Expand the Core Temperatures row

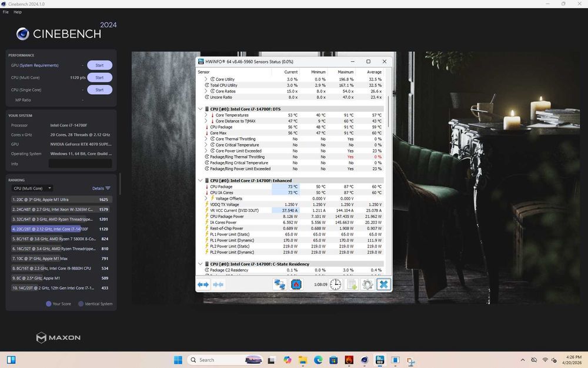pyautogui.click(x=206, y=115)
